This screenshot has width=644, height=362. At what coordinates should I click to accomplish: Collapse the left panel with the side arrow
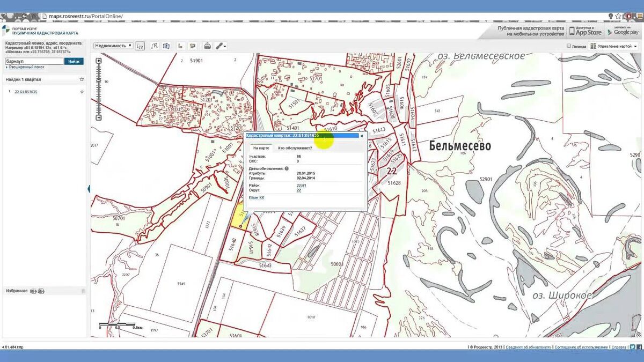point(89,189)
